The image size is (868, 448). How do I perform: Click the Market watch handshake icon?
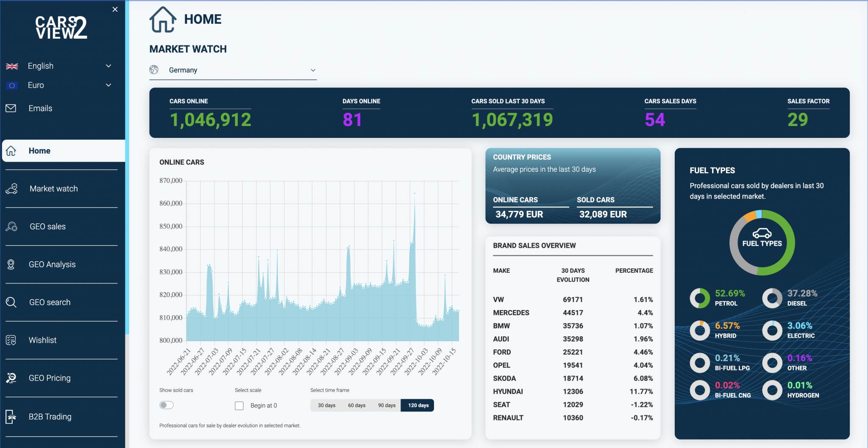point(11,189)
